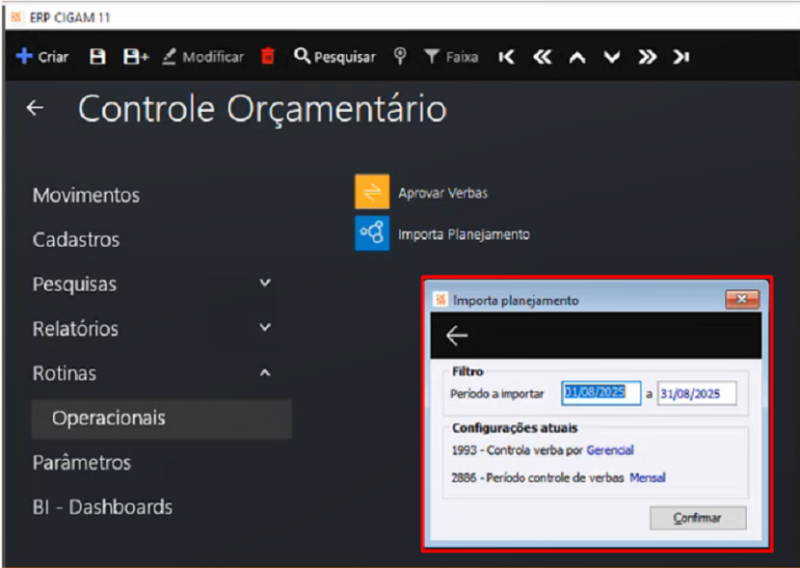The width and height of the screenshot is (800, 568).
Task: Click the Confirmar button
Action: pyautogui.click(x=697, y=518)
